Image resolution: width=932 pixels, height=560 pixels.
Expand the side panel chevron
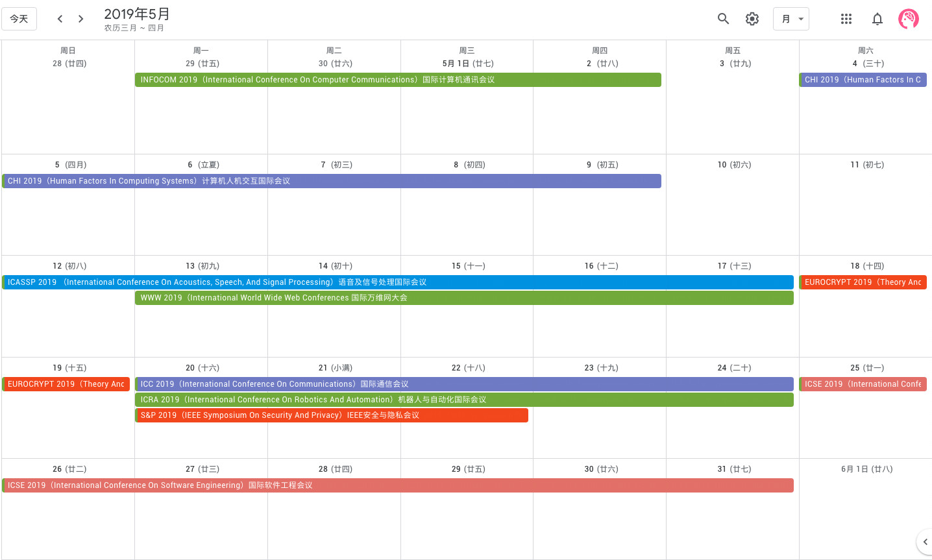point(925,542)
